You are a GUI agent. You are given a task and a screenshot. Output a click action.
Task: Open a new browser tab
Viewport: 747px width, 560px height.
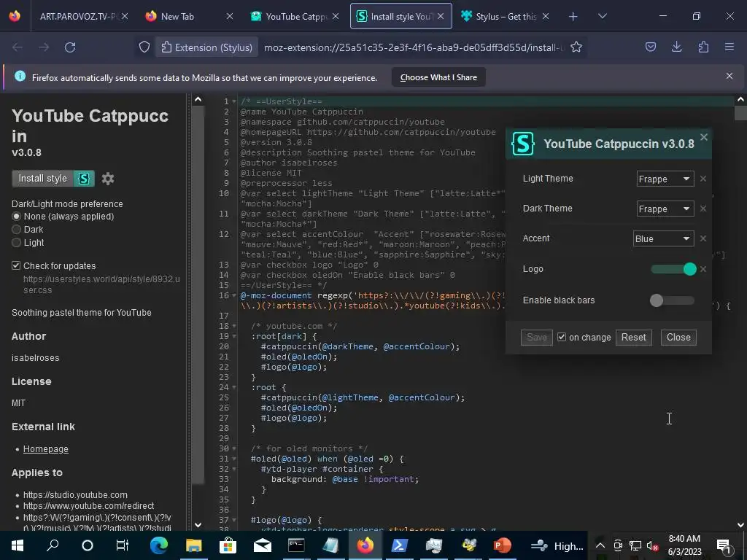tap(573, 17)
